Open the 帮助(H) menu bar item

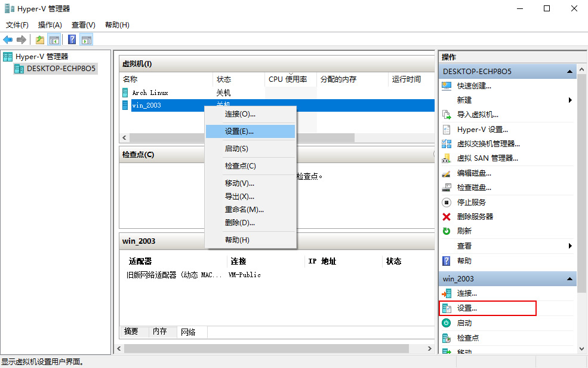tap(118, 24)
